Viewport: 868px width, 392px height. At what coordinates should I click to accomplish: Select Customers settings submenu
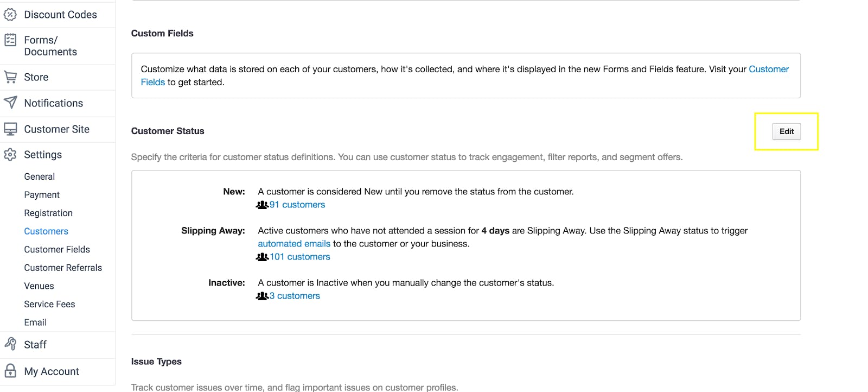(x=46, y=231)
